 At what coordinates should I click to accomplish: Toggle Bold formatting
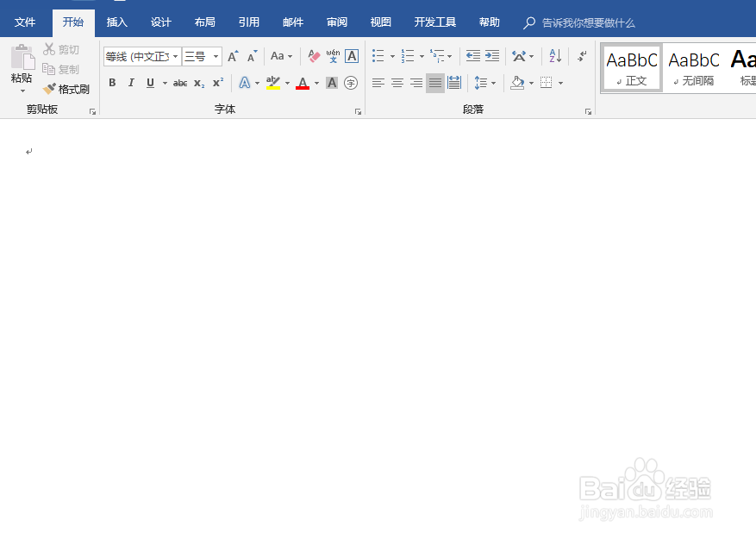[112, 83]
